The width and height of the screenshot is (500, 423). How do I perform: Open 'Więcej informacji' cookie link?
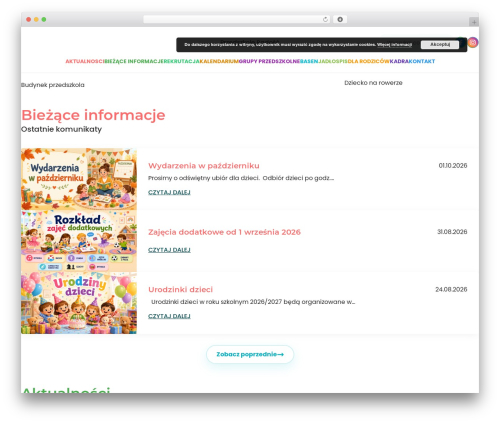click(394, 45)
